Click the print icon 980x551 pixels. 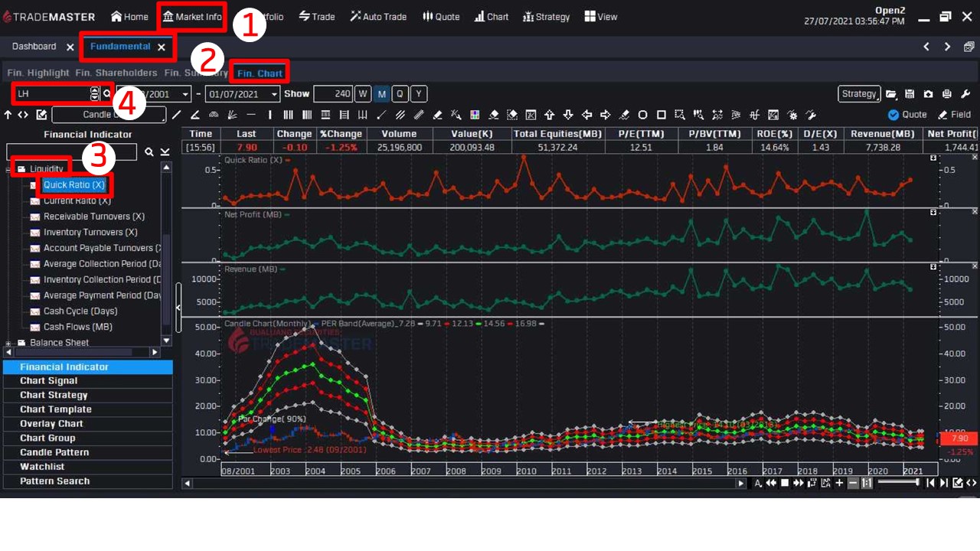pyautogui.click(x=946, y=94)
